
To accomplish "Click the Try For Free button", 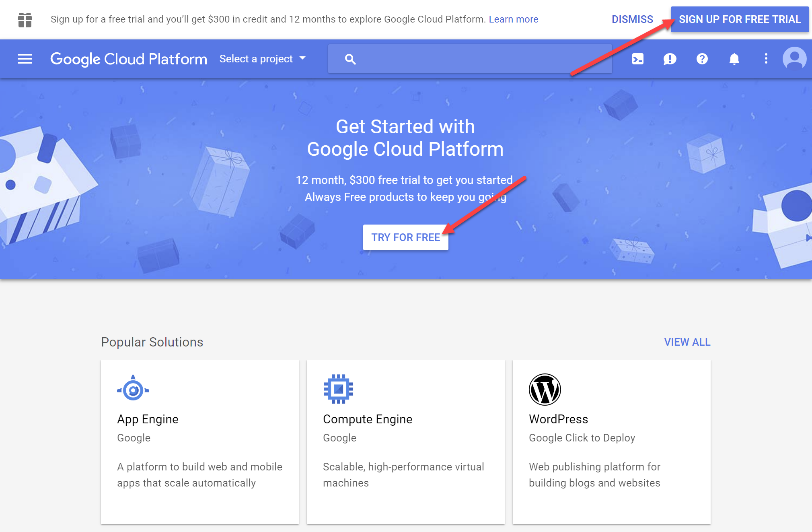I will [x=405, y=237].
